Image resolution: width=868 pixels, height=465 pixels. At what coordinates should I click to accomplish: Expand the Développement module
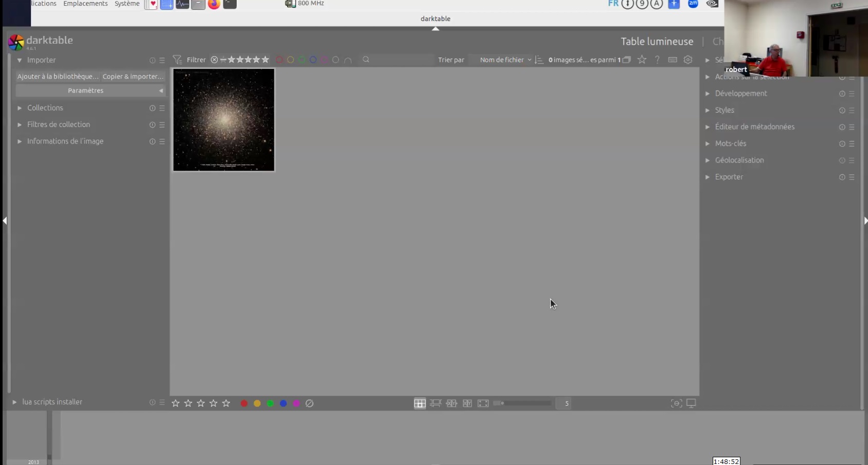click(707, 94)
